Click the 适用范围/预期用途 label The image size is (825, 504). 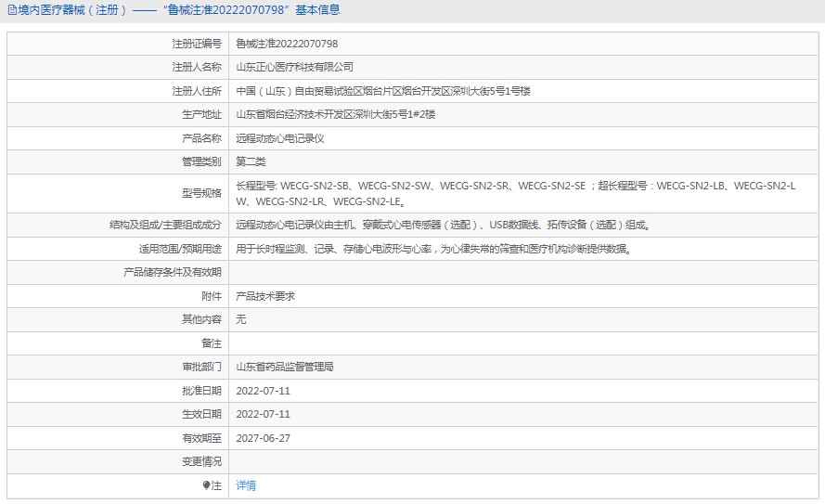pyautogui.click(x=180, y=249)
